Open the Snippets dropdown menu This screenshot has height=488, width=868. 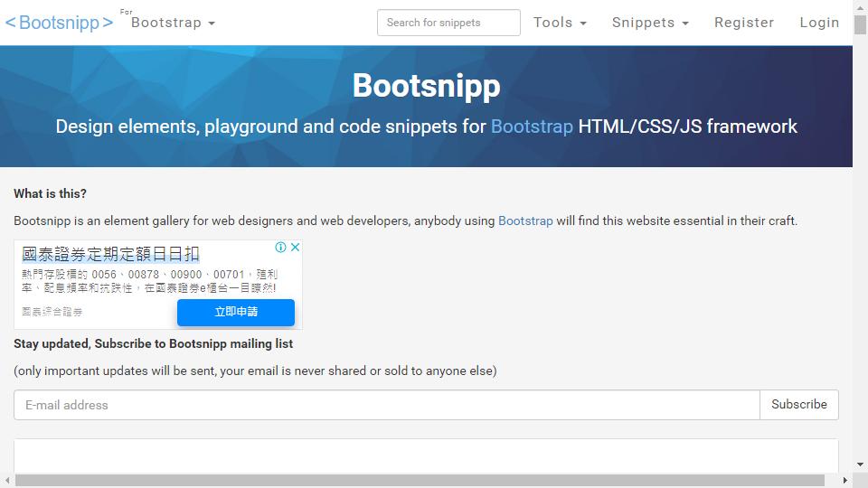[650, 23]
